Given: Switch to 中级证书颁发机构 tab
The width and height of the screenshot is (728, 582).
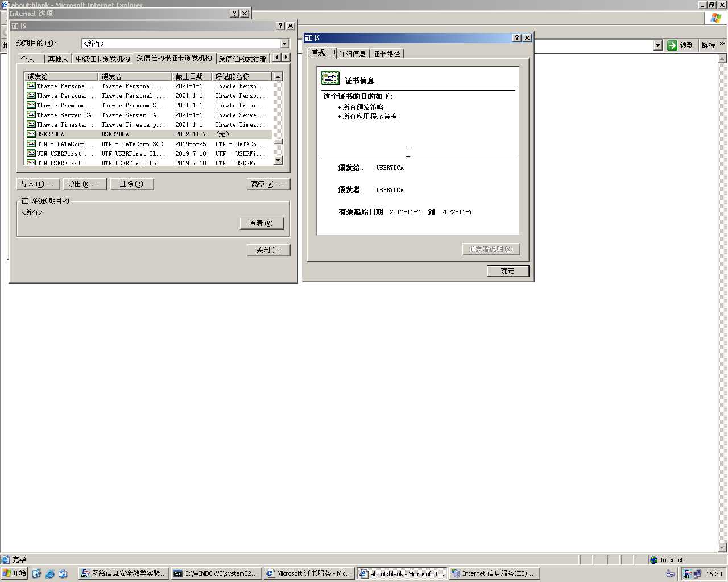Looking at the screenshot, I should [x=103, y=59].
